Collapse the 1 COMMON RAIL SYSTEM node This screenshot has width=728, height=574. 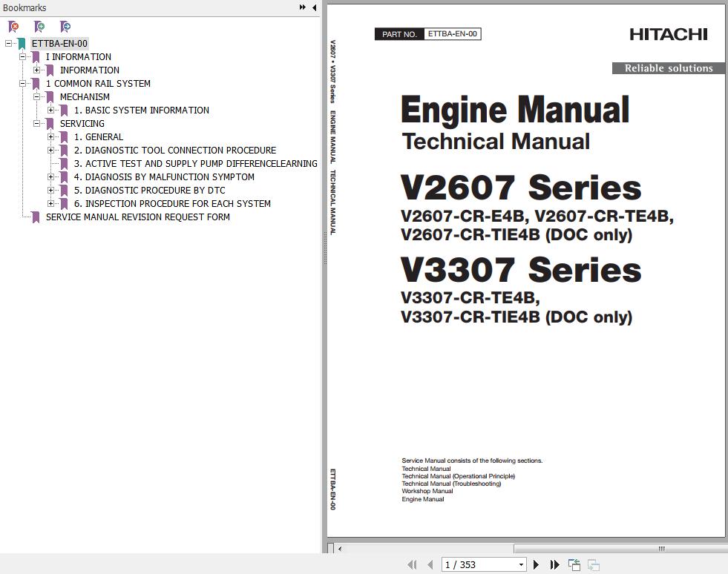tap(22, 84)
